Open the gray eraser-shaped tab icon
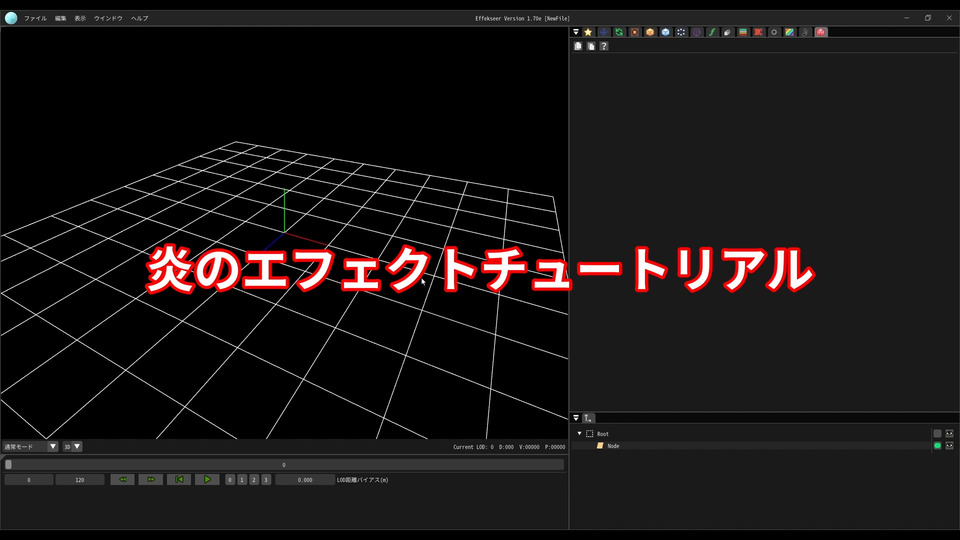 [x=727, y=32]
